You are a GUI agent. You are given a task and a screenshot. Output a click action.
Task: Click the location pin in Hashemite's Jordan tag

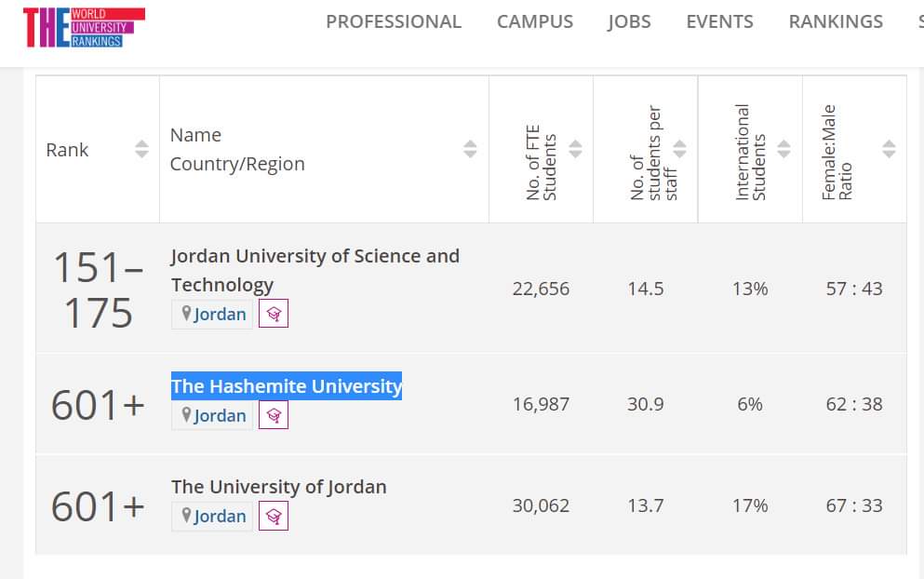186,415
